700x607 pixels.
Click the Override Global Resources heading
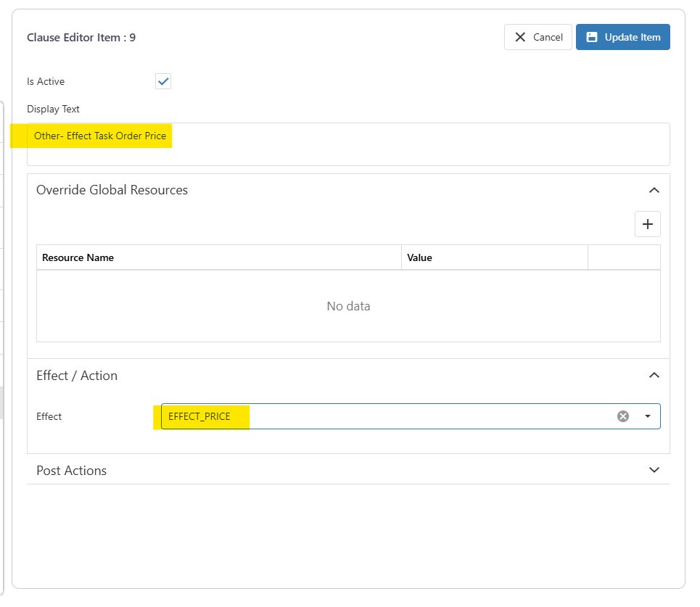(112, 190)
